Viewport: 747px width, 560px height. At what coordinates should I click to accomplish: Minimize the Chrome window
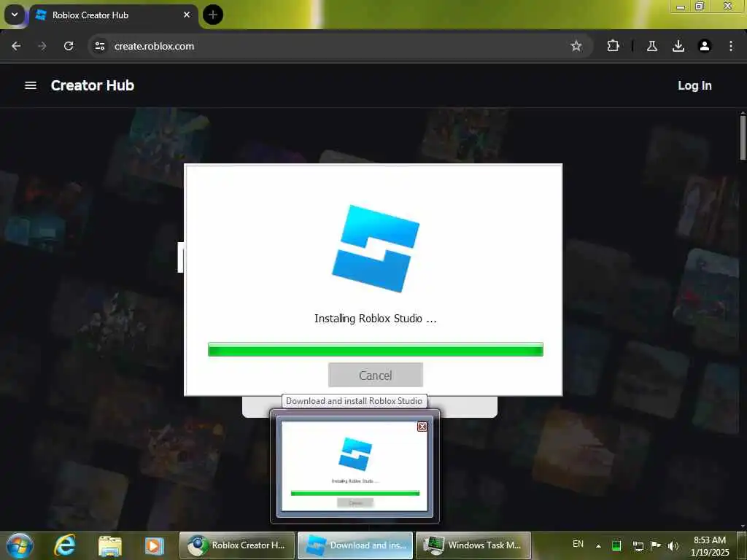click(x=681, y=7)
